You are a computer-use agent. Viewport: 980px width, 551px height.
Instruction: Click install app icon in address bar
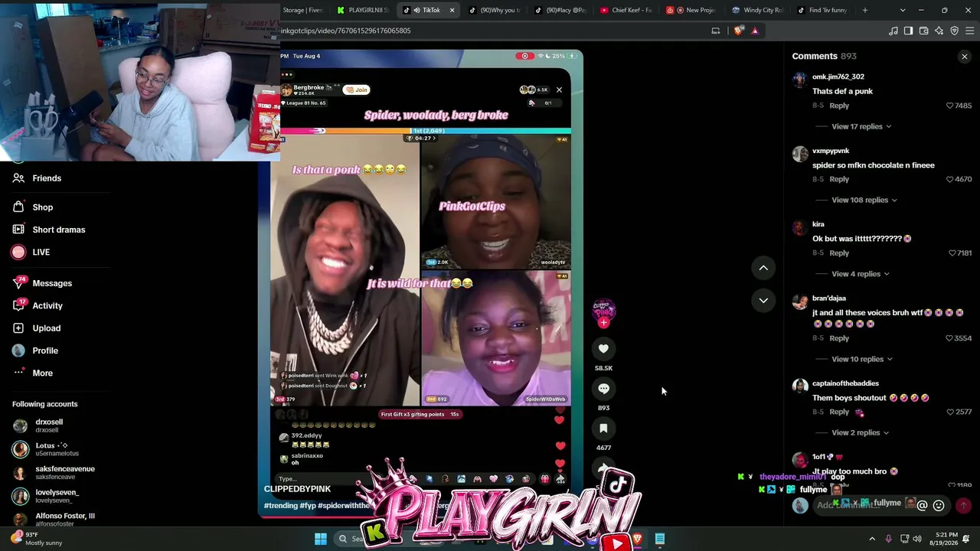pos(716,31)
